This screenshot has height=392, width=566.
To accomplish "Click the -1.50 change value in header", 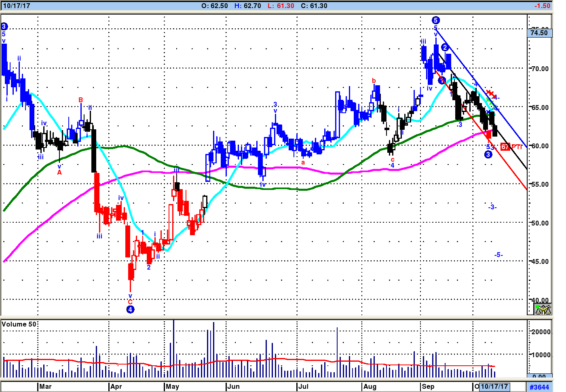I will coord(542,6).
